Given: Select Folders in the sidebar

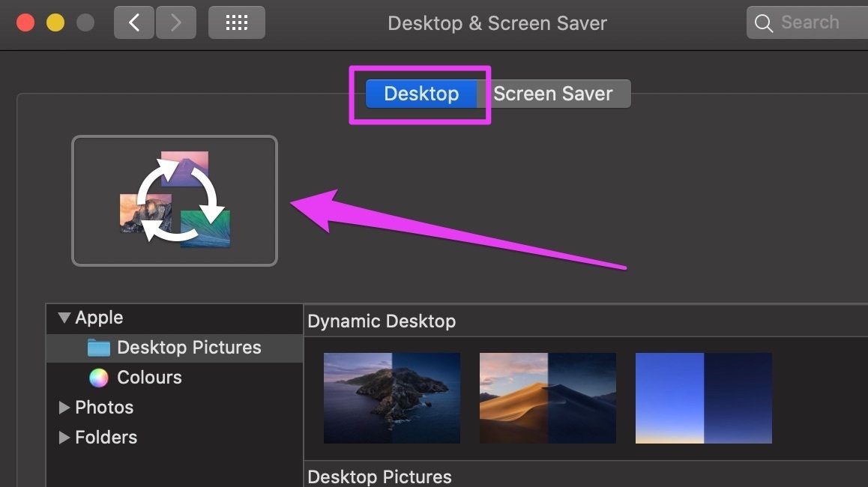Looking at the screenshot, I should 106,438.
